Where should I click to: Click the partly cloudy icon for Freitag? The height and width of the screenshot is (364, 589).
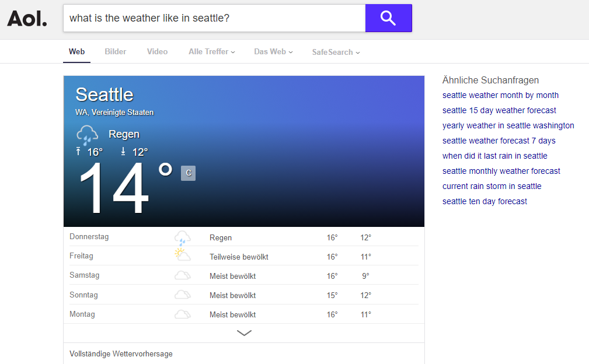[x=183, y=255]
